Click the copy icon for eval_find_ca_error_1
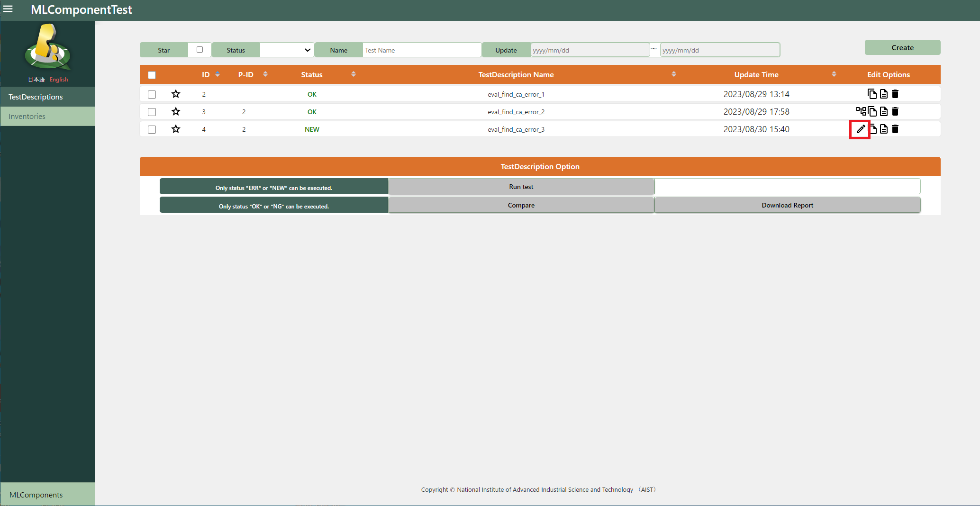The image size is (980, 506). [x=872, y=94]
